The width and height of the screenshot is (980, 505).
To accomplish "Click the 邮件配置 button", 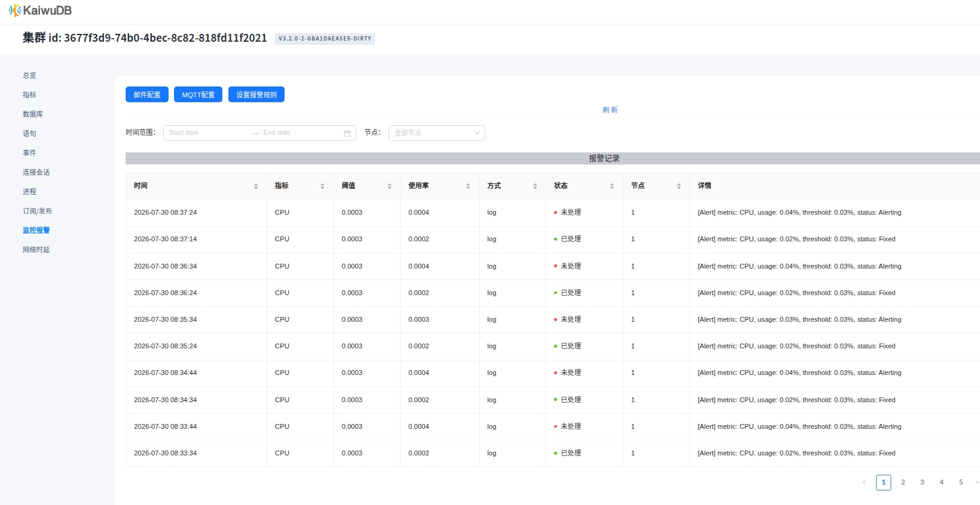I will click(147, 94).
